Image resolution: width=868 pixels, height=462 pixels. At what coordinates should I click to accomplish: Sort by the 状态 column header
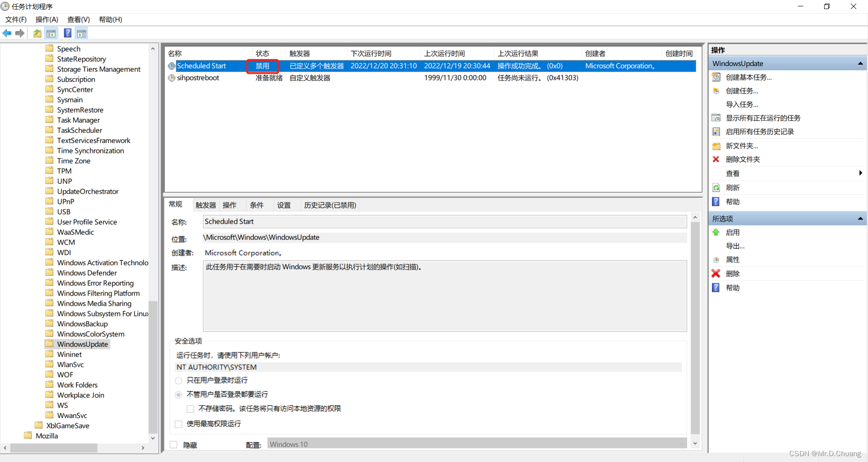(x=269, y=53)
